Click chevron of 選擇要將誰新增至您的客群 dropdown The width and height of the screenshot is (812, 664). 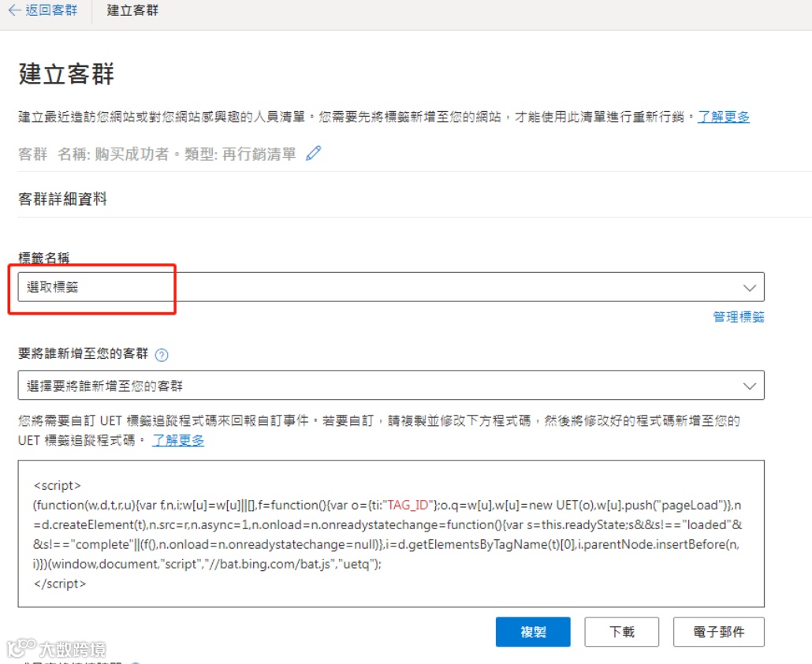(750, 386)
